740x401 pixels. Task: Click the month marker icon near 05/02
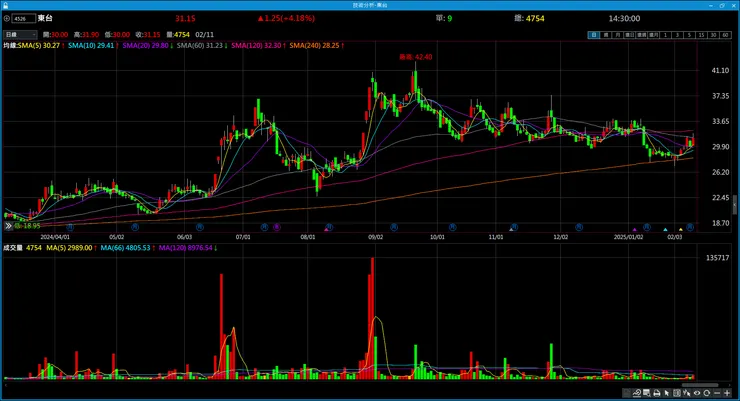(135, 227)
